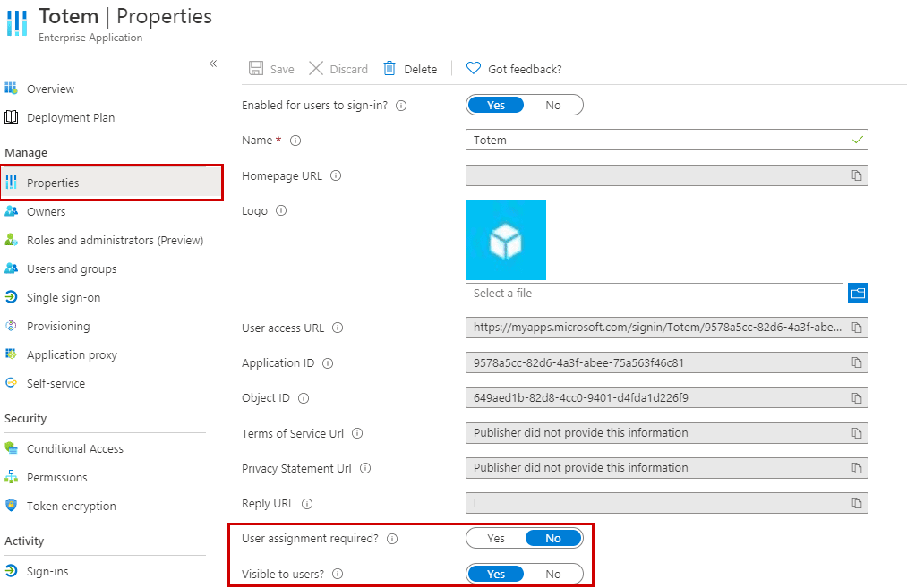907x588 pixels.
Task: Copy the Application ID
Action: point(857,362)
